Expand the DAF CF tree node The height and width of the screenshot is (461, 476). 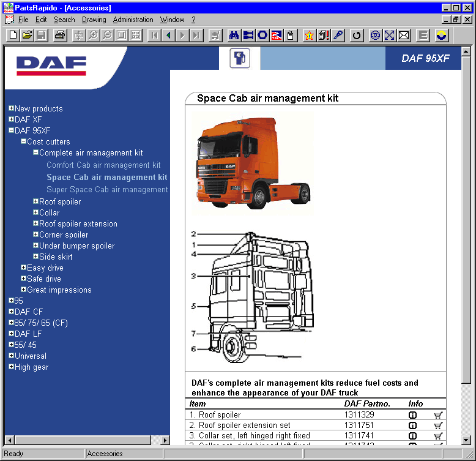(11, 311)
